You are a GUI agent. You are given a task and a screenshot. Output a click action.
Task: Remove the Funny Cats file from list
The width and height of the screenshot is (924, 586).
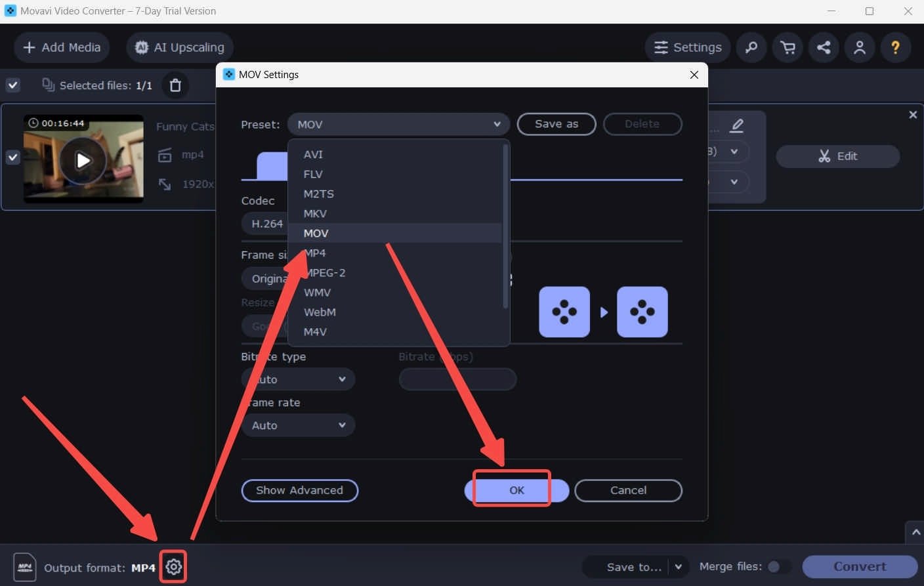(913, 115)
